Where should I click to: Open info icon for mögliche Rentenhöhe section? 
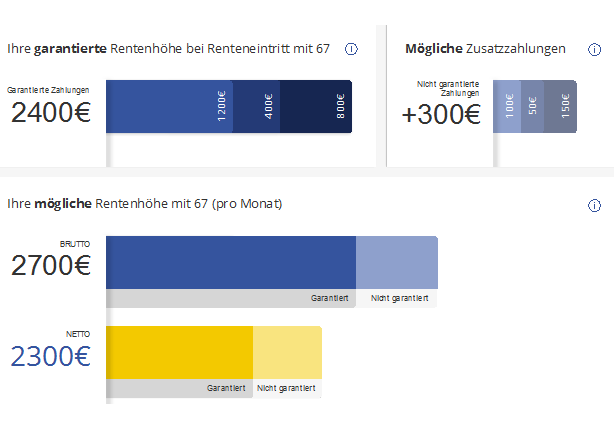coord(594,205)
